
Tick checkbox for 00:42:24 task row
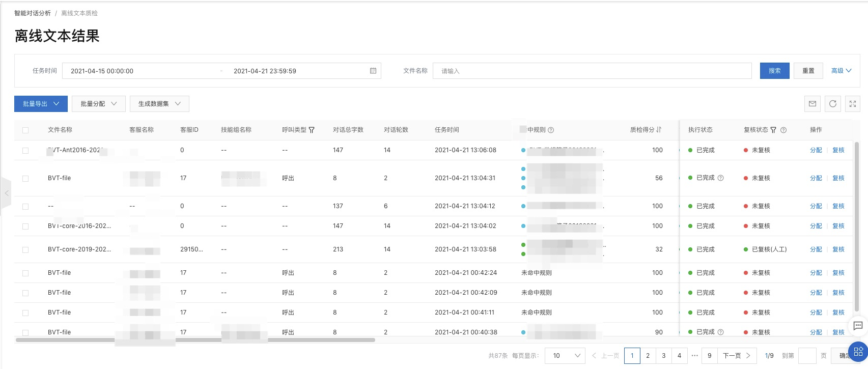click(25, 273)
